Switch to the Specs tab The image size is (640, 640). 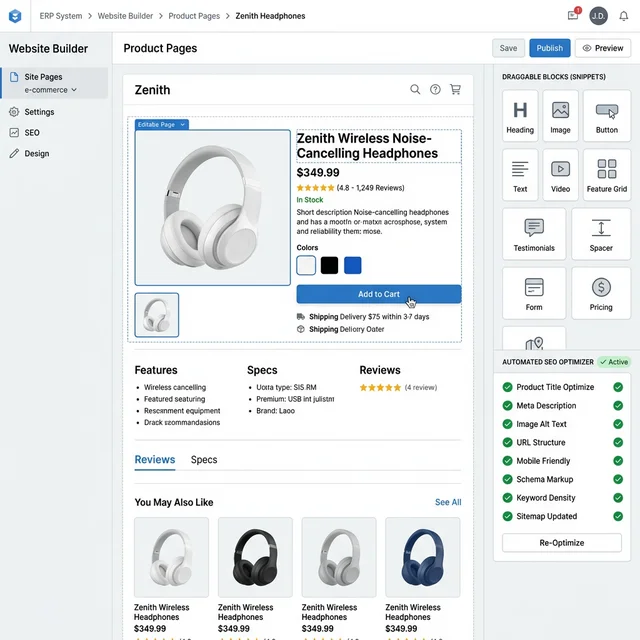point(204,460)
